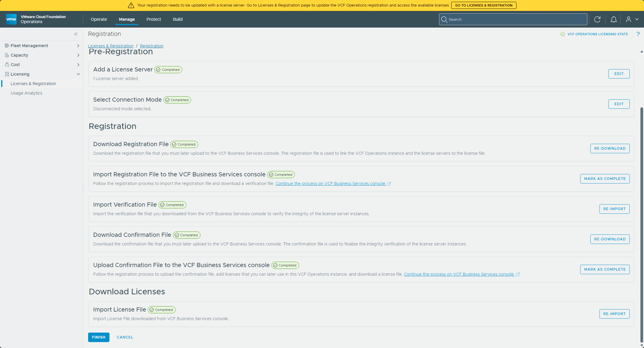Open Usage Analytics in sidebar

point(26,93)
